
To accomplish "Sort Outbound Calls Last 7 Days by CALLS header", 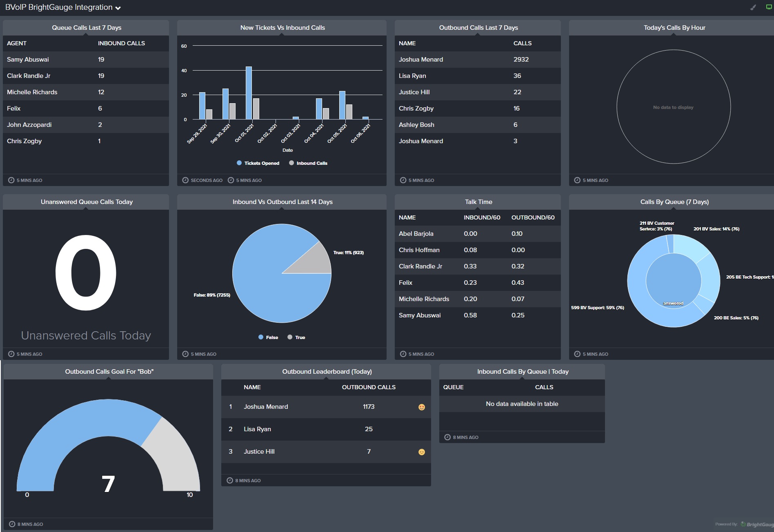I will click(523, 43).
